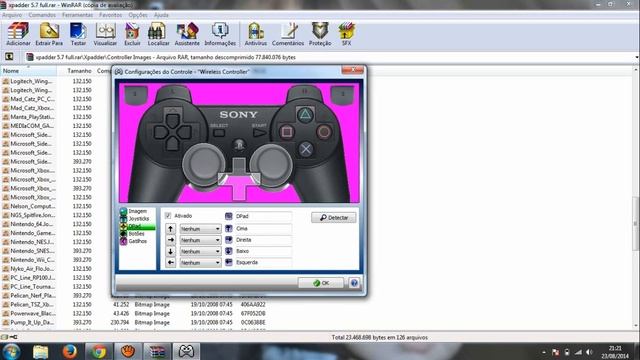Open the Ajuda menu
The image size is (640, 360).
161,15
